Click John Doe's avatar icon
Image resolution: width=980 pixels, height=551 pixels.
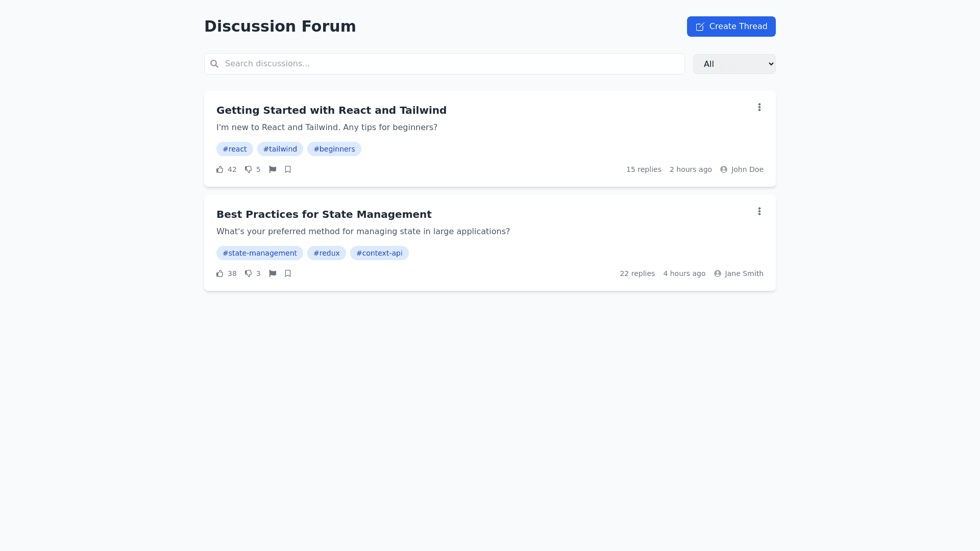tap(724, 169)
